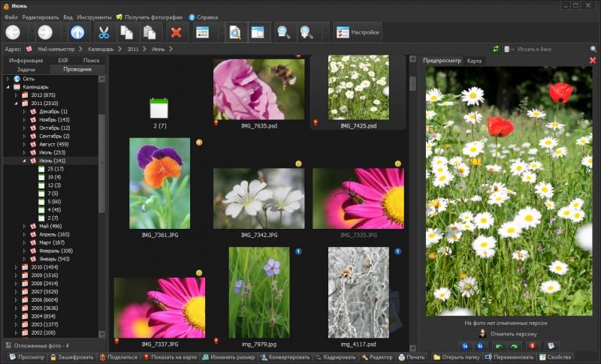601x364 pixels.
Task: Switch to the Карта tab
Action: [x=474, y=61]
